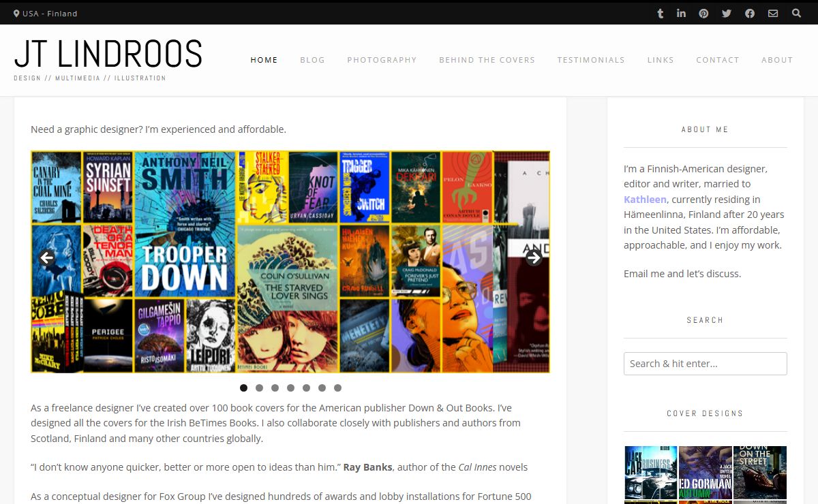Click the email envelope icon
The height and width of the screenshot is (504, 818).
coord(773,13)
